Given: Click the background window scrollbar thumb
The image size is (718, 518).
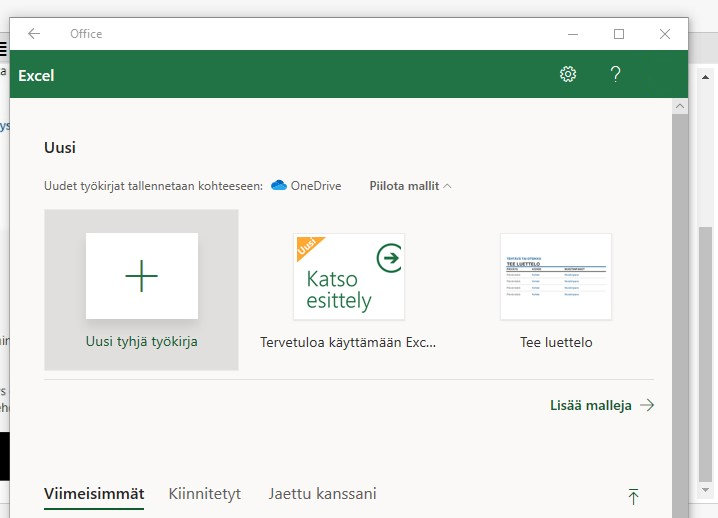Looking at the screenshot, I should 705,354.
